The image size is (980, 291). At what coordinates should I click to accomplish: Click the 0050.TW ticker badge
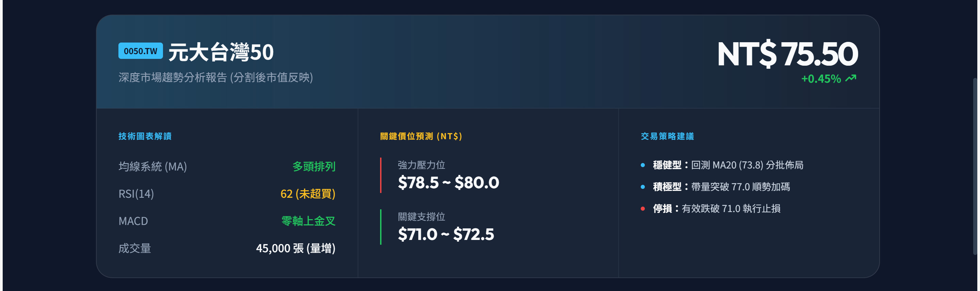[141, 51]
